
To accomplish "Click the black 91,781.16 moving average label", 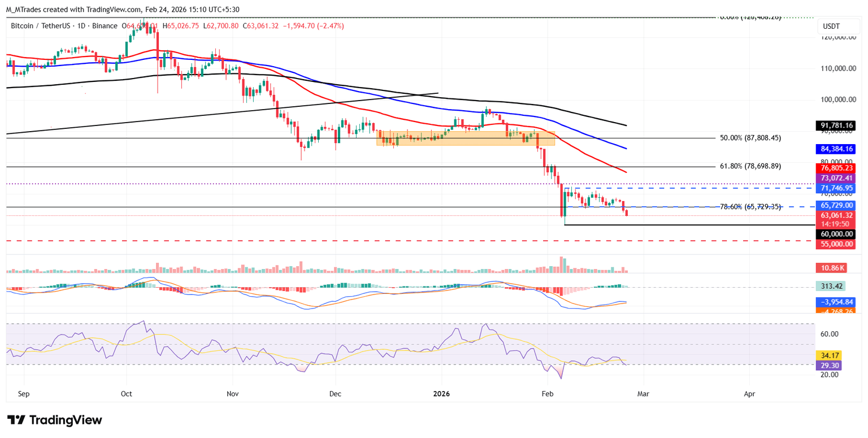I will pyautogui.click(x=835, y=125).
